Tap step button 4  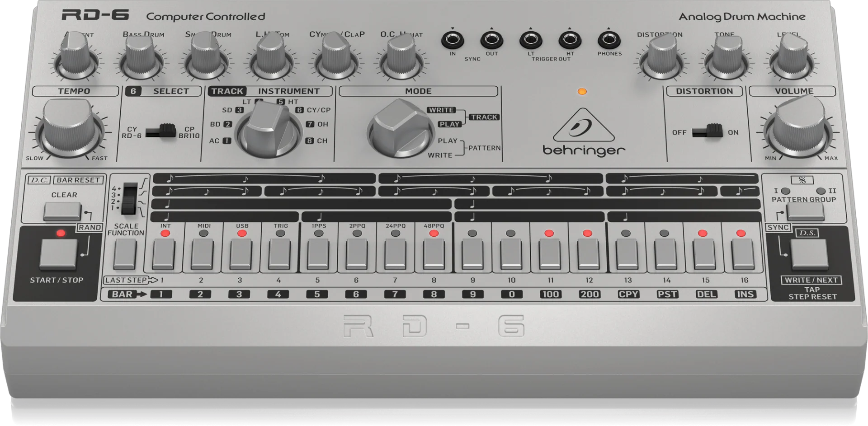click(279, 254)
